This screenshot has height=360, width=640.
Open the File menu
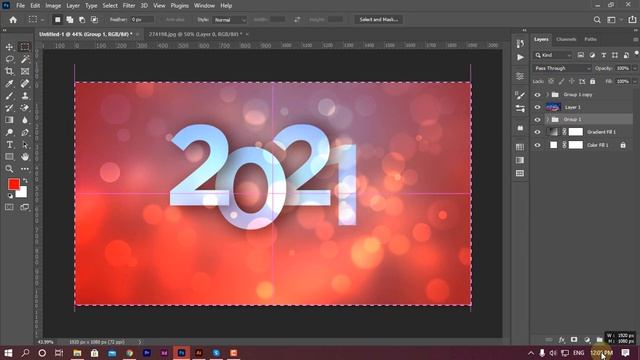click(x=20, y=6)
